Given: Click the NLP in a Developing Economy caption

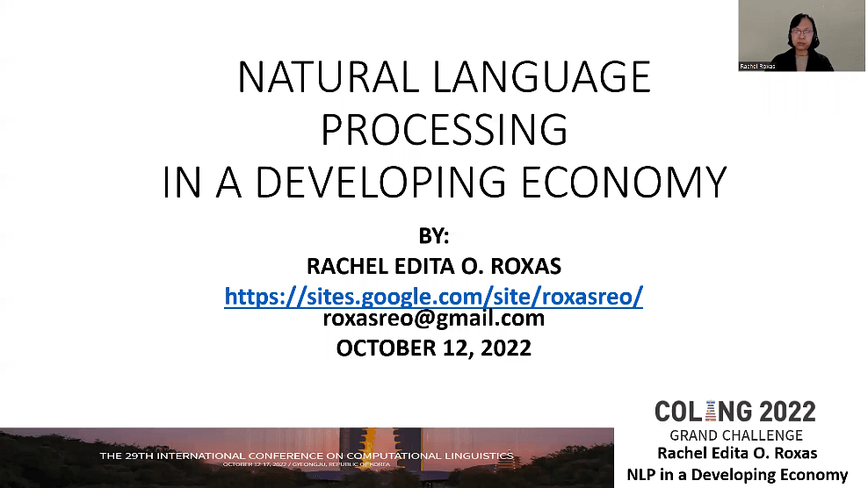Looking at the screenshot, I should (x=737, y=474).
